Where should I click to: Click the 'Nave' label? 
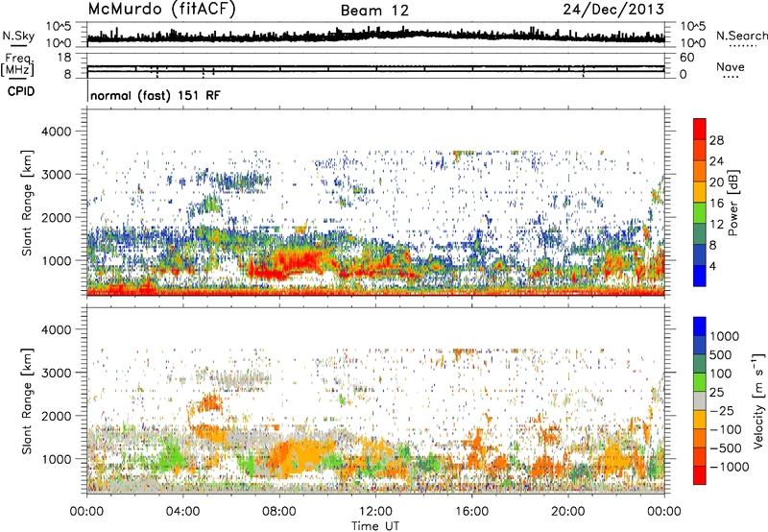pyautogui.click(x=731, y=66)
